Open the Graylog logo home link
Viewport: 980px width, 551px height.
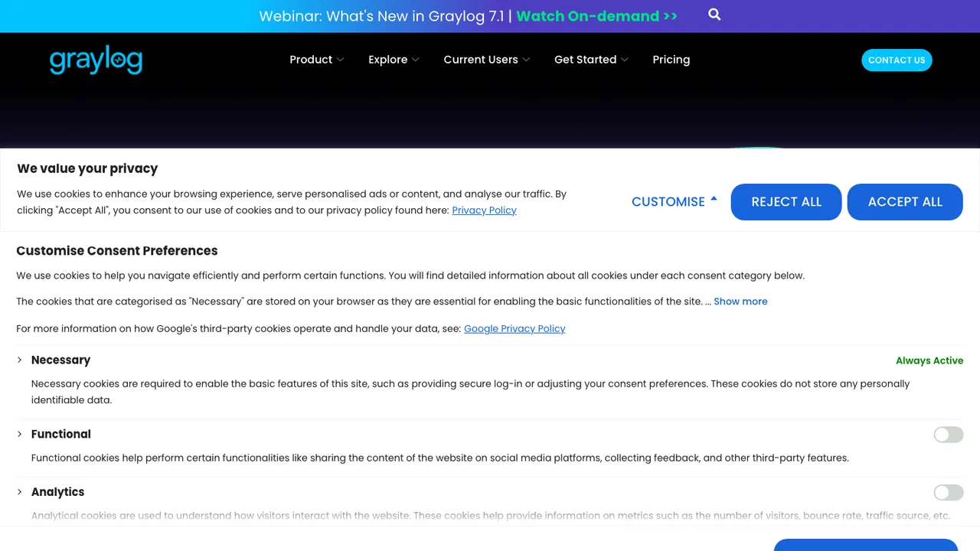[x=96, y=60]
